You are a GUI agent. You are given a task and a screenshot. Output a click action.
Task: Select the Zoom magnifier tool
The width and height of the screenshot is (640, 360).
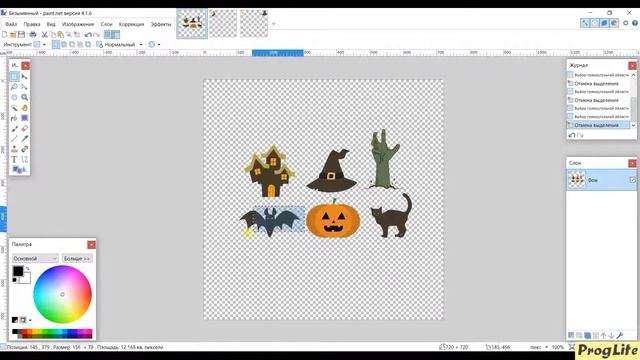24,97
